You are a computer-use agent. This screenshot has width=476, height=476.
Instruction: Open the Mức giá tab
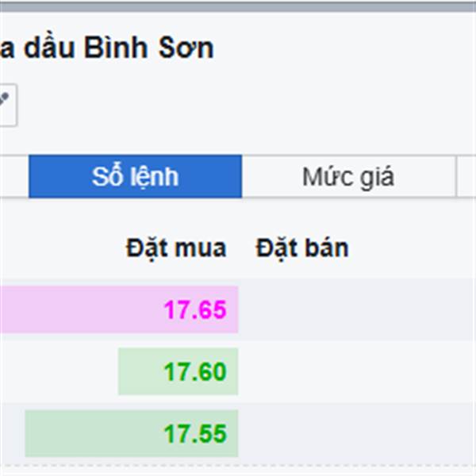click(x=347, y=176)
